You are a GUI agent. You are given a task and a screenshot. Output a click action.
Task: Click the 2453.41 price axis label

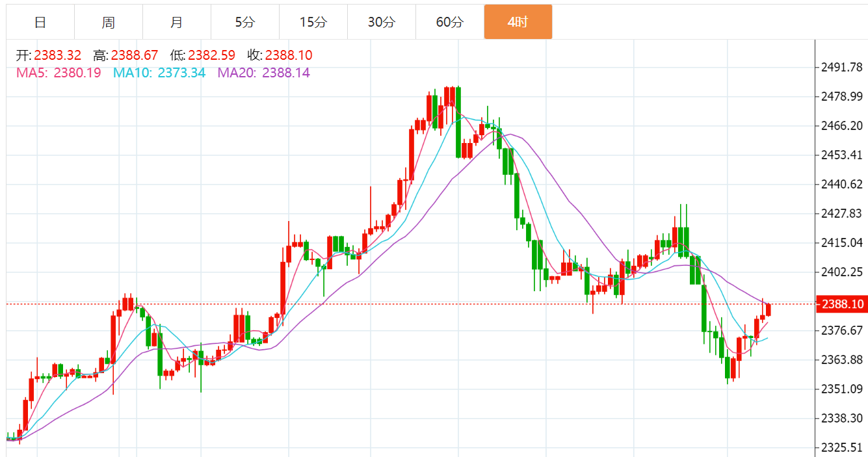coord(843,155)
